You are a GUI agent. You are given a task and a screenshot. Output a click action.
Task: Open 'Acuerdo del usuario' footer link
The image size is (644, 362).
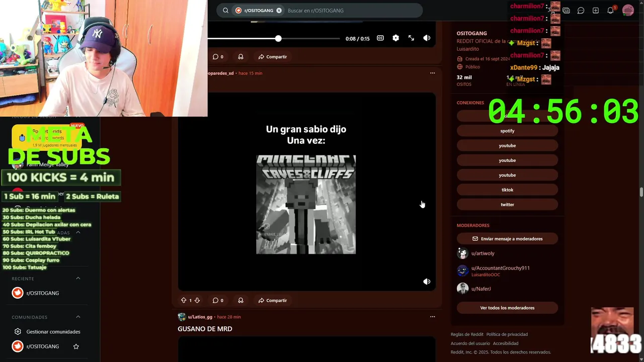(470, 343)
